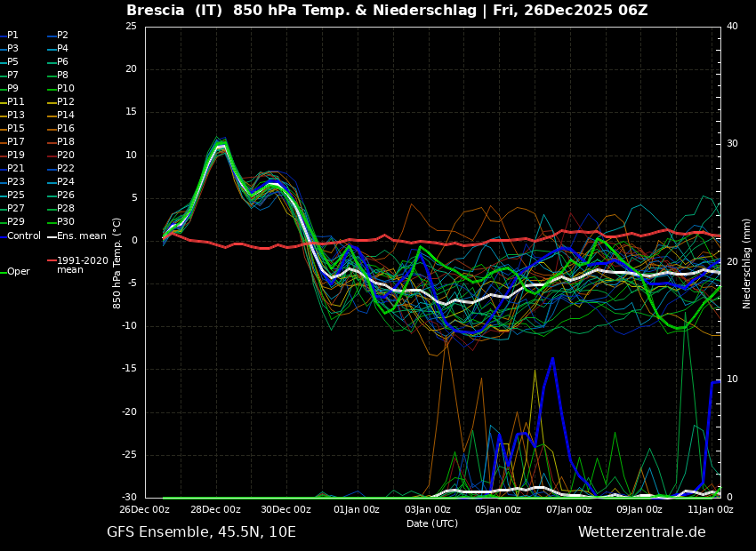Image resolution: width=756 pixels, height=551 pixels.
Task: Click the P1 legend entry
Action: click(x=12, y=36)
